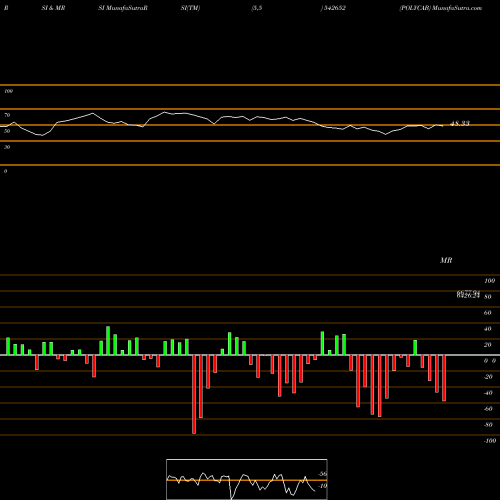Viewport: 500px width, 500px height.
Task: Click the MR axis label -60
Action: pyautogui.click(x=488, y=409)
